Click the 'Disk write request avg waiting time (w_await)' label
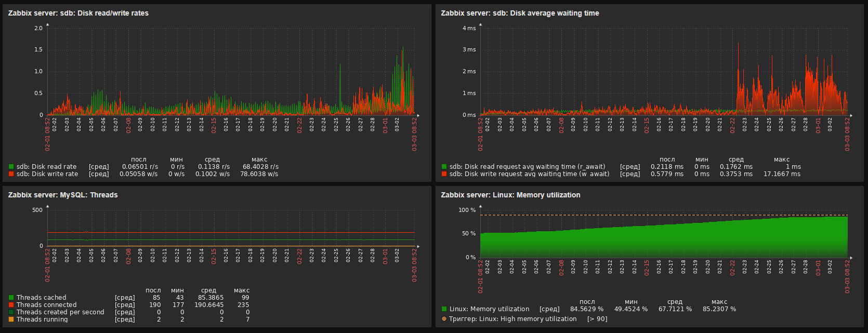 pyautogui.click(x=529, y=174)
